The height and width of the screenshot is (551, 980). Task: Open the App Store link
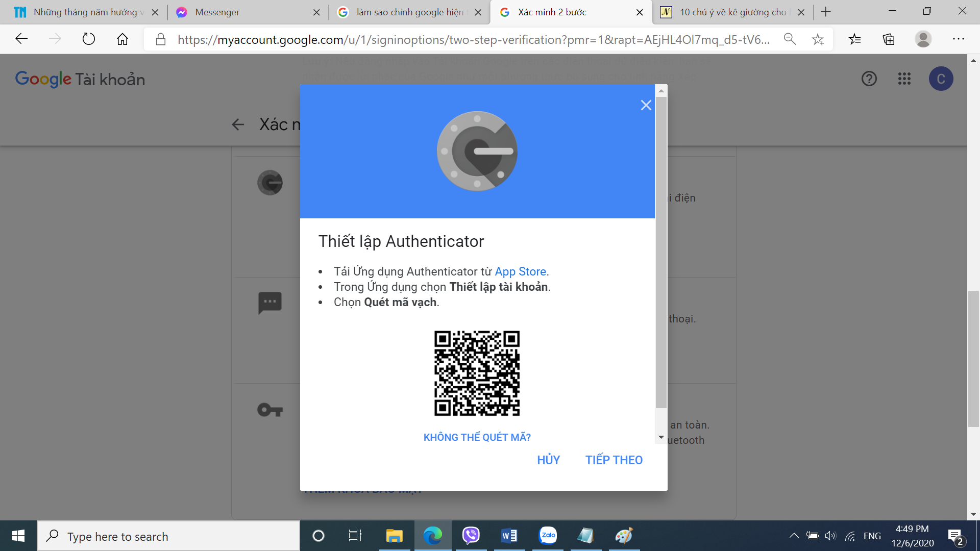click(x=520, y=271)
